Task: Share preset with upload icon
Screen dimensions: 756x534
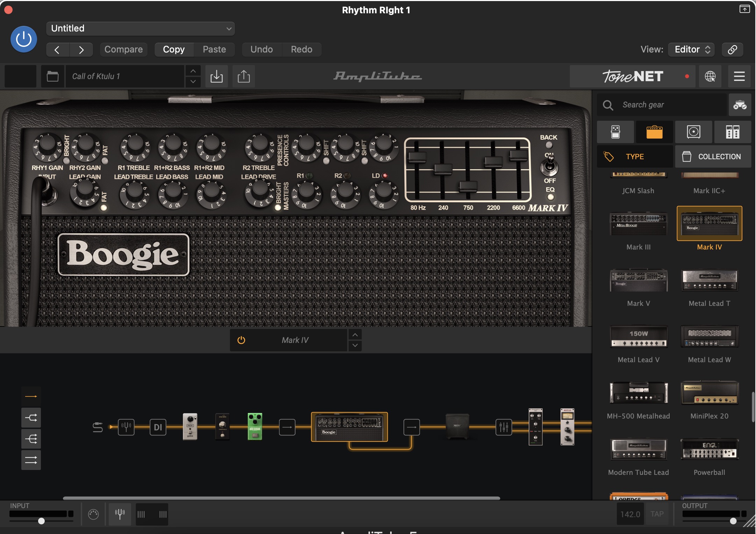Action: (244, 76)
